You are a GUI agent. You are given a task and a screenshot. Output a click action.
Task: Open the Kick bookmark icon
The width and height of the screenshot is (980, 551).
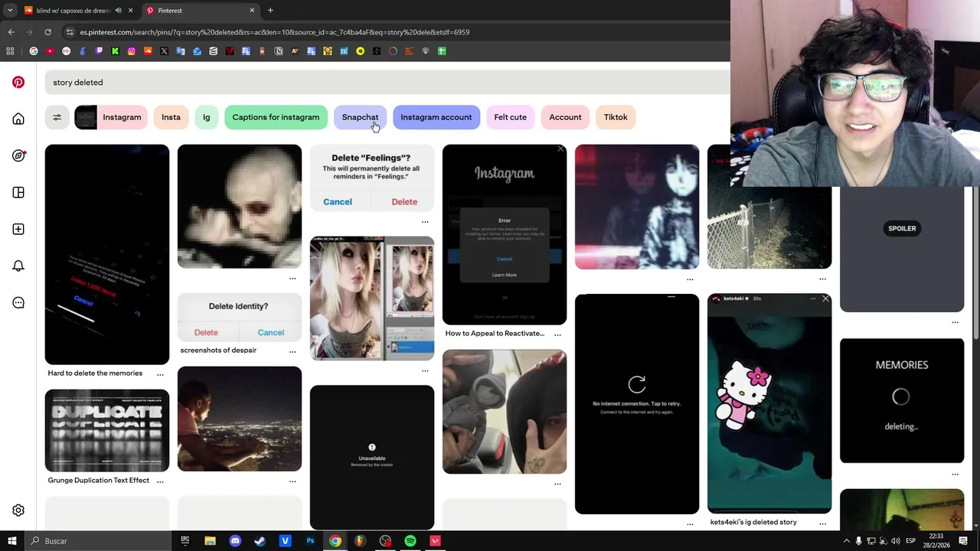tap(115, 51)
